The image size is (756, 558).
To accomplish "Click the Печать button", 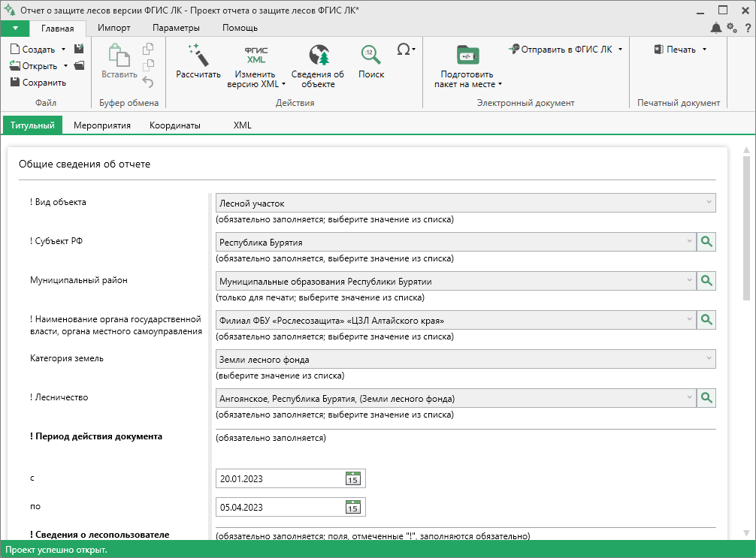I will 675,49.
